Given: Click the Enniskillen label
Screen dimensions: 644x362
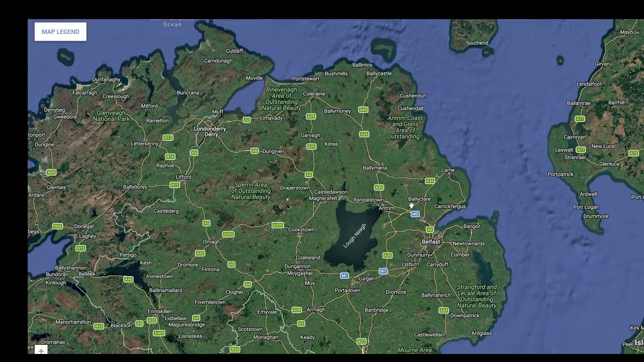Looking at the screenshot, I should (x=160, y=312).
